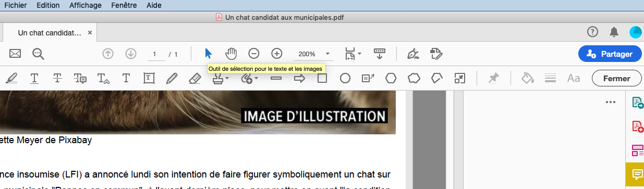Screen dimensions: 644x189
Task: Select the hexagon polygon tool
Action: pyautogui.click(x=391, y=78)
